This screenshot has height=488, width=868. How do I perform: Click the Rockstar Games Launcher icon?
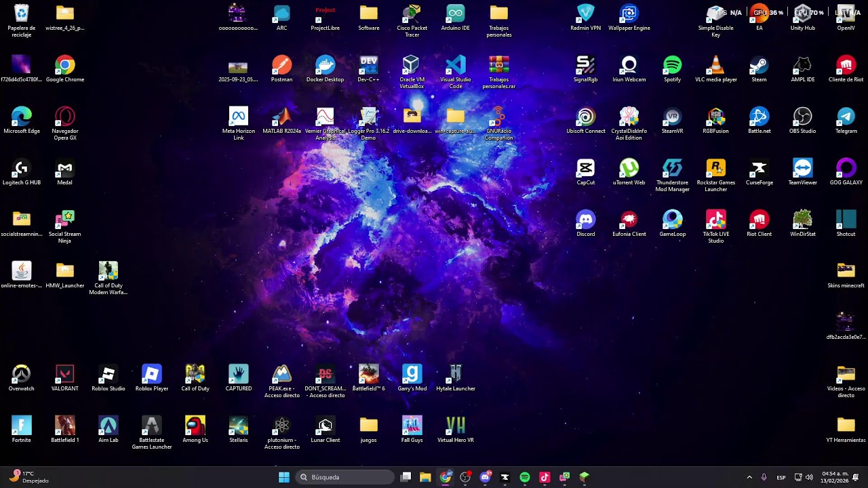(715, 169)
